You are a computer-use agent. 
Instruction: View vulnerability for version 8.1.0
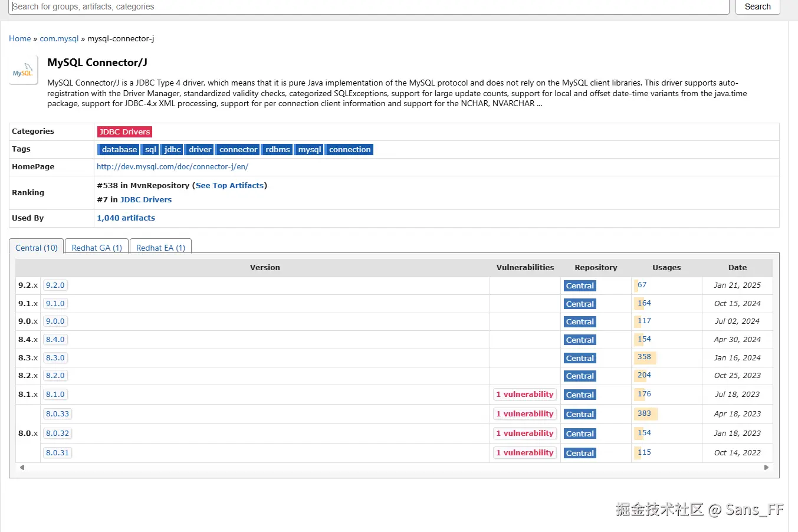(x=525, y=395)
